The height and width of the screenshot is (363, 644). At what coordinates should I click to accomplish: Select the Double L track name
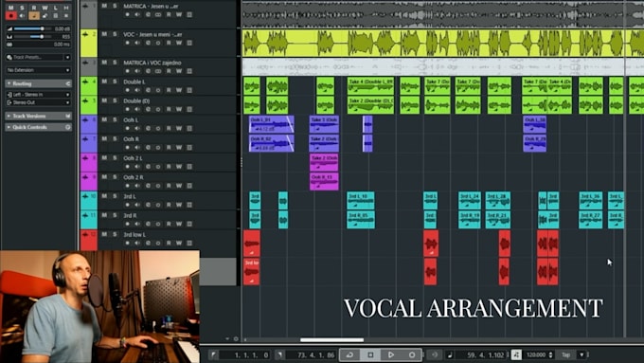click(x=134, y=82)
